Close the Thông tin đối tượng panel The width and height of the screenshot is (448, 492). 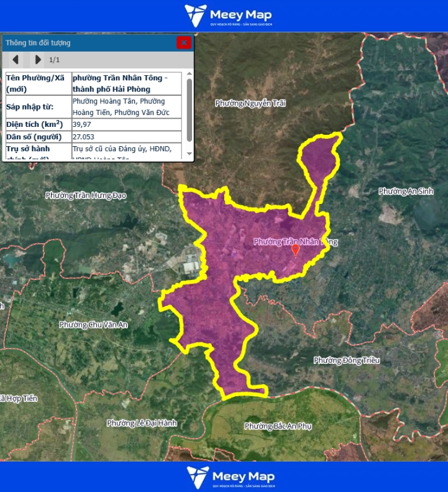click(x=183, y=42)
